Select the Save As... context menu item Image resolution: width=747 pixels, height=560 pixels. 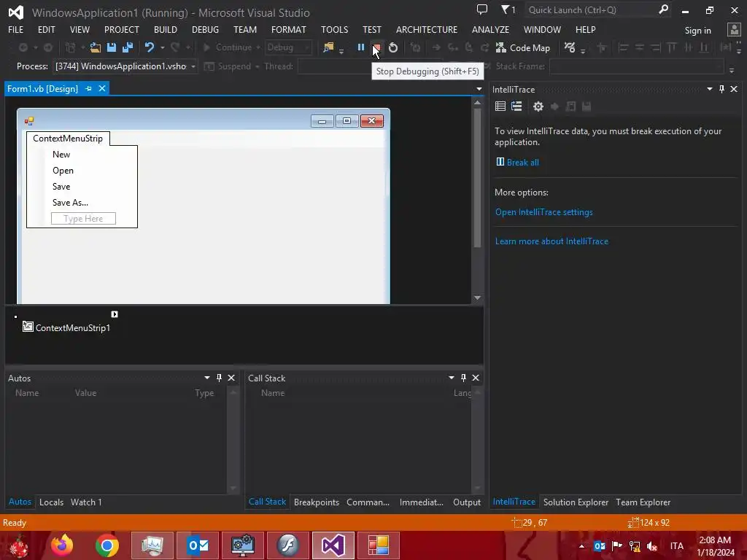(x=82, y=203)
